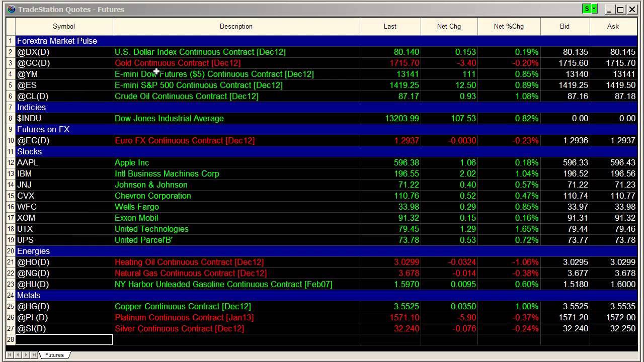The image size is (644, 362).
Task: Click the @ES symbol cell
Action: 64,85
